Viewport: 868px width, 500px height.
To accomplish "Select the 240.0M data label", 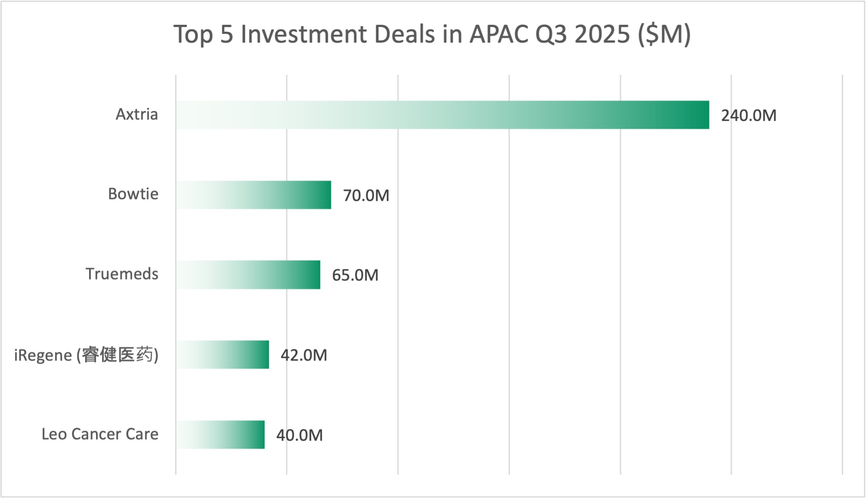I will (x=749, y=116).
